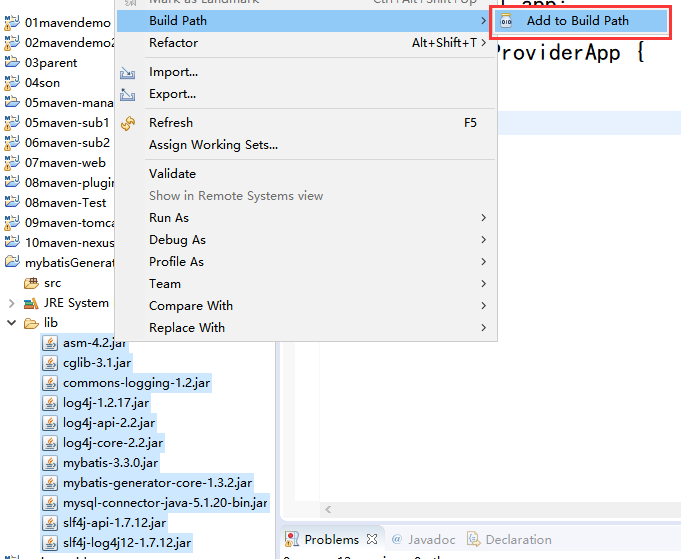Screen dimensions: 681x559
Task: Select 05maven-sub1 project
Action: click(67, 122)
